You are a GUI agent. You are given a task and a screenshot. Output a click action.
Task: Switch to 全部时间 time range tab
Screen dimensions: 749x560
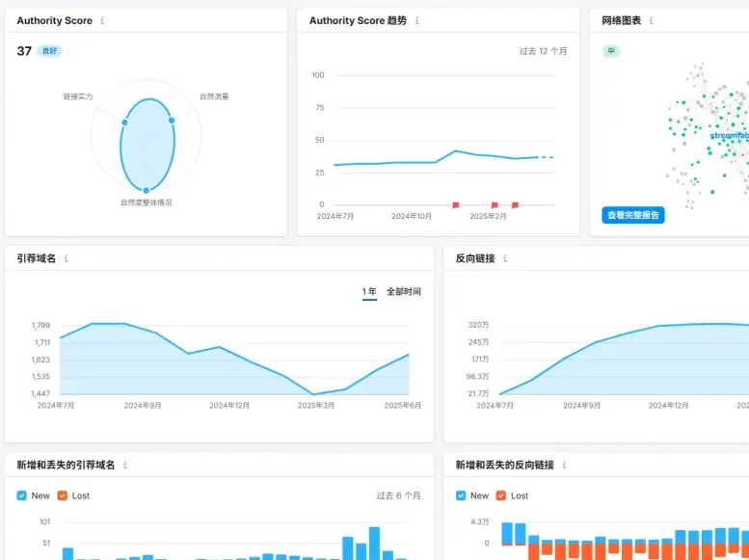click(404, 291)
